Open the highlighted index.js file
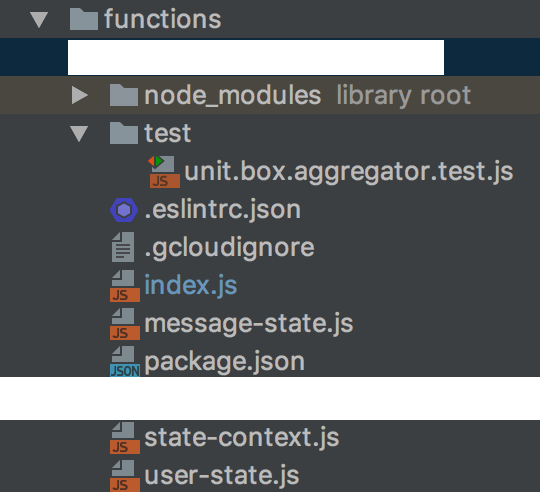 (x=190, y=285)
